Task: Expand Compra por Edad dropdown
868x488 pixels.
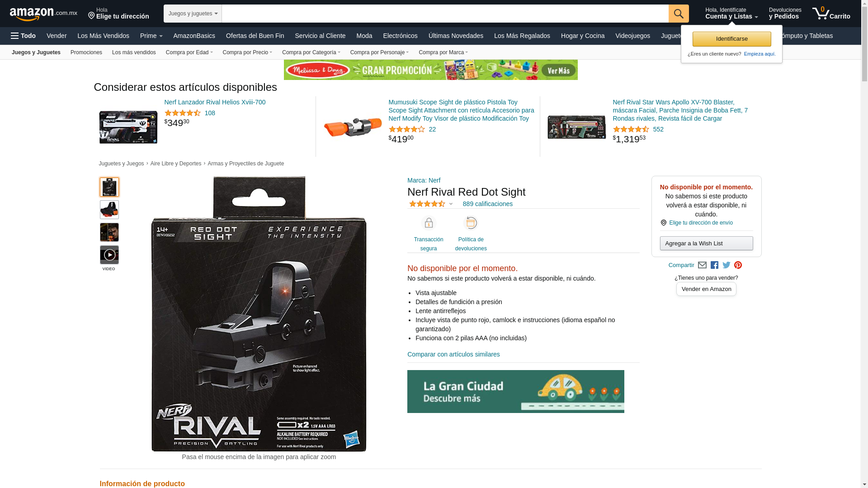Action: [189, 52]
